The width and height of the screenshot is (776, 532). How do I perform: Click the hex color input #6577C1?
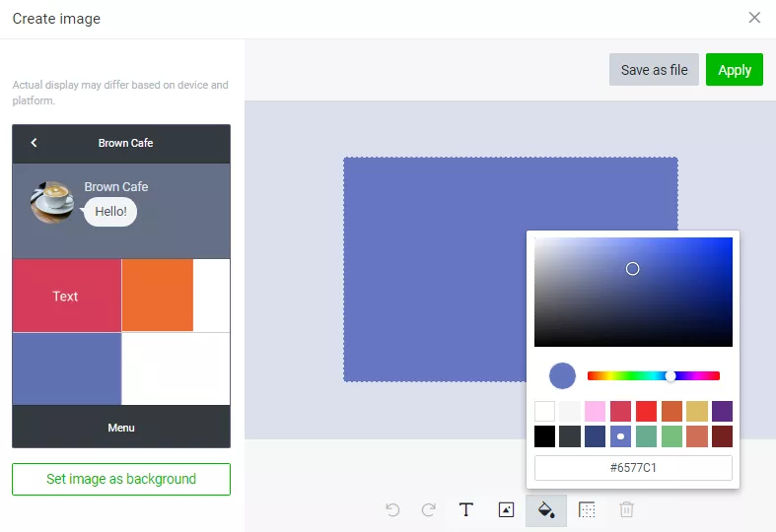[633, 468]
